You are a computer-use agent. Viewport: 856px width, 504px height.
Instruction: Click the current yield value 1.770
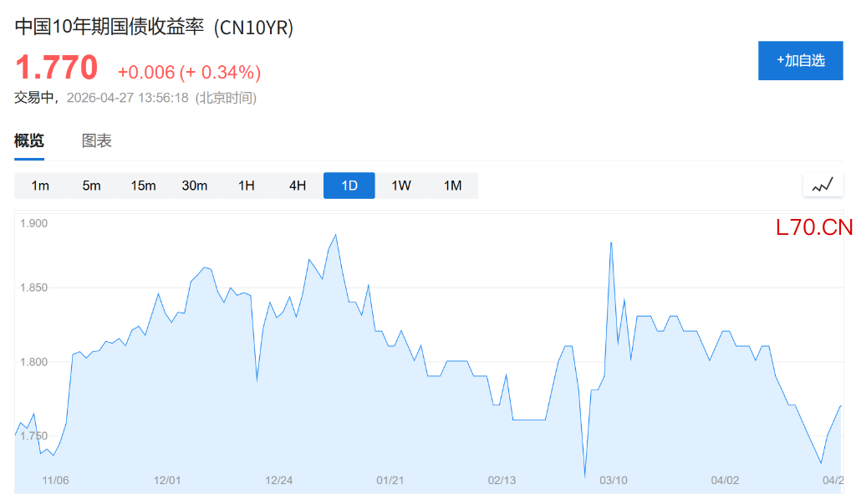[x=56, y=68]
